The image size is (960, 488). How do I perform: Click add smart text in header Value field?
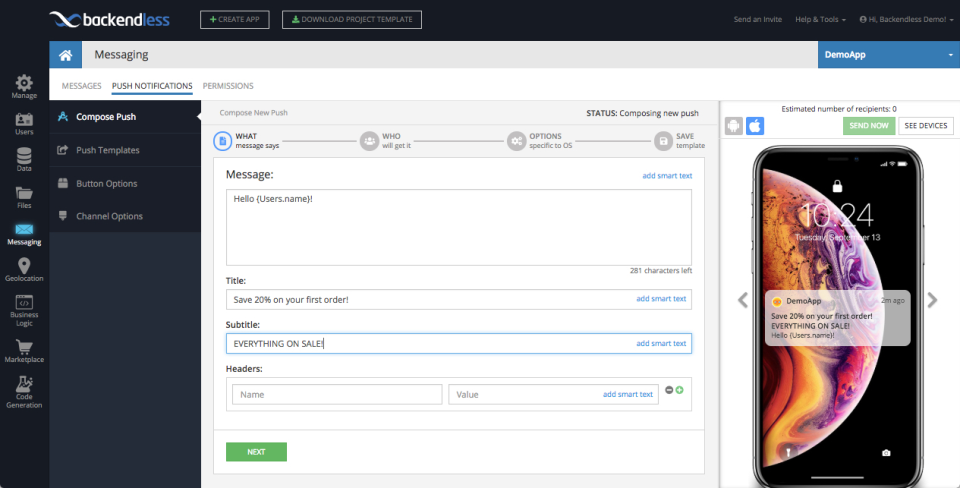point(628,394)
